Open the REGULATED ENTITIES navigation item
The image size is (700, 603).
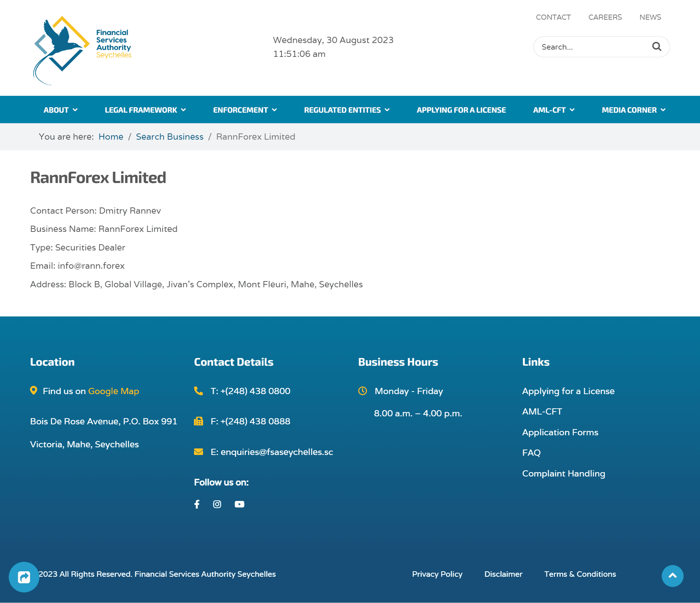pos(342,110)
